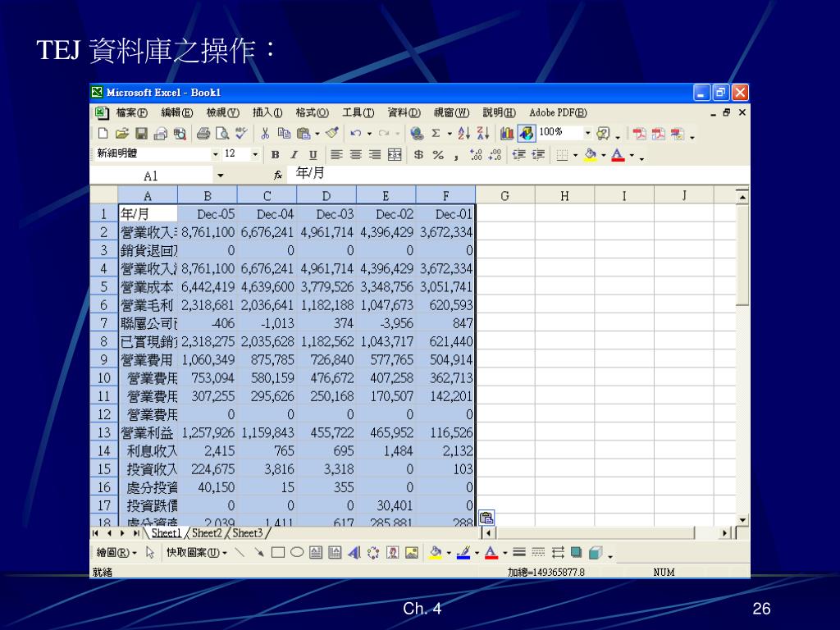This screenshot has height=630, width=840.
Task: Open the font size dropdown
Action: point(255,154)
